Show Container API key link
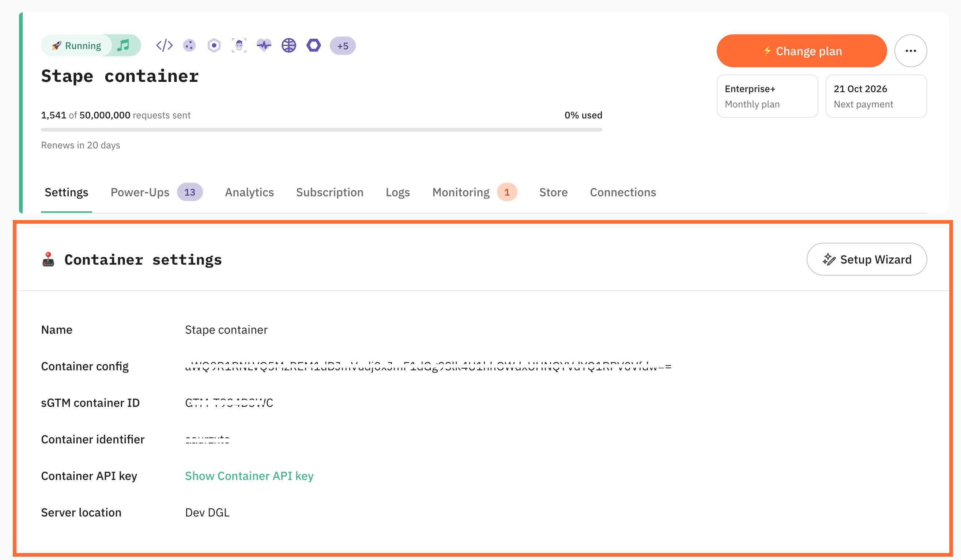 [249, 476]
